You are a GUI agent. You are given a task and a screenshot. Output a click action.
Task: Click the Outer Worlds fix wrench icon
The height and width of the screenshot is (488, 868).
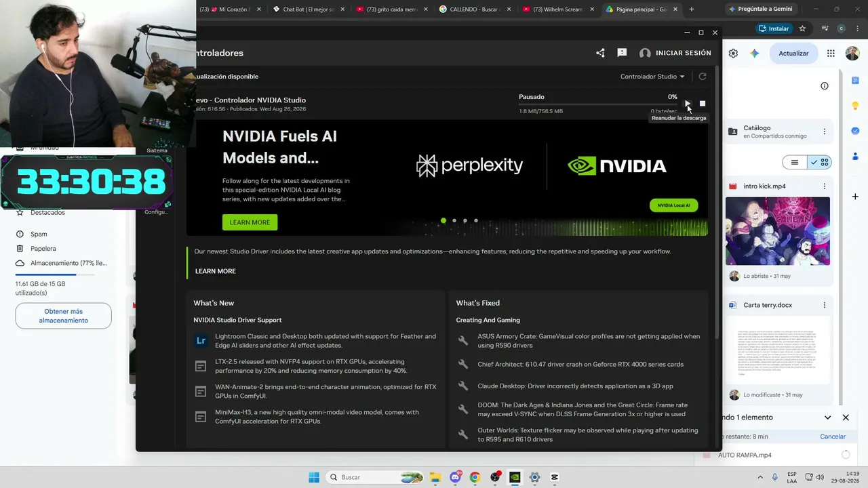click(x=463, y=434)
